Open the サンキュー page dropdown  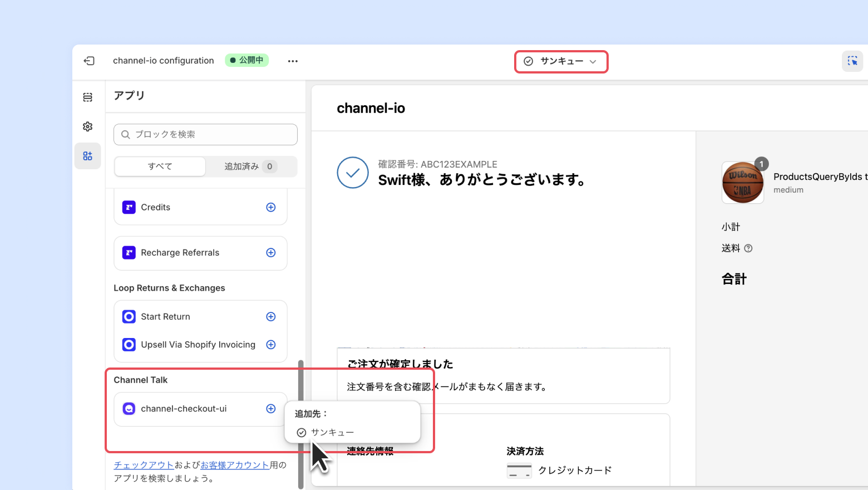[x=561, y=61]
